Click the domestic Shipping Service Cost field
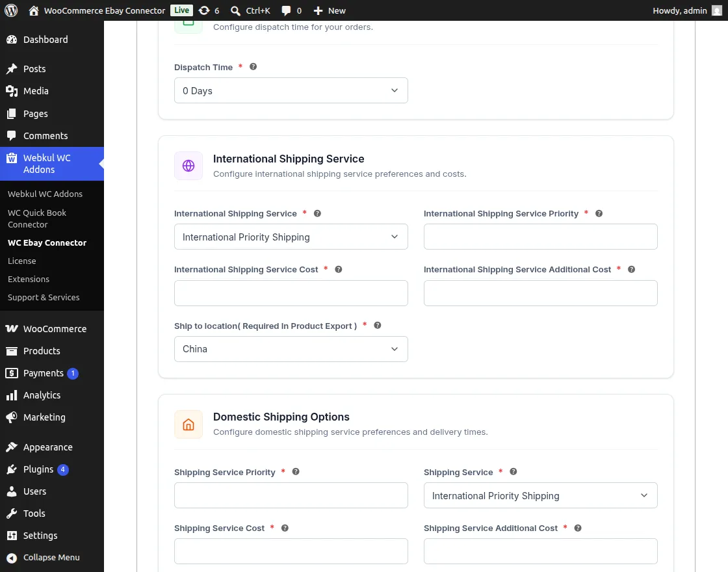The width and height of the screenshot is (728, 572). 291,551
